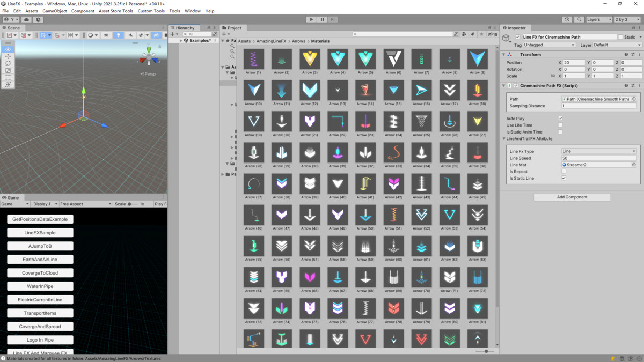644x362 pixels.
Task: Enable the Use Life Time checkbox
Action: tap(560, 125)
